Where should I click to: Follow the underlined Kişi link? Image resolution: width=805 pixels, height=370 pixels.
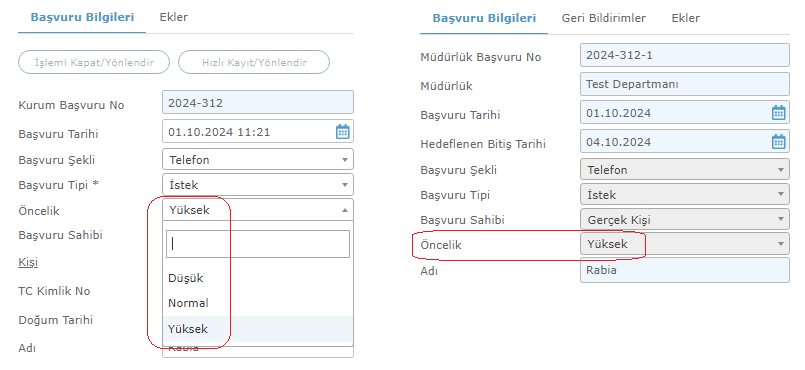point(28,262)
